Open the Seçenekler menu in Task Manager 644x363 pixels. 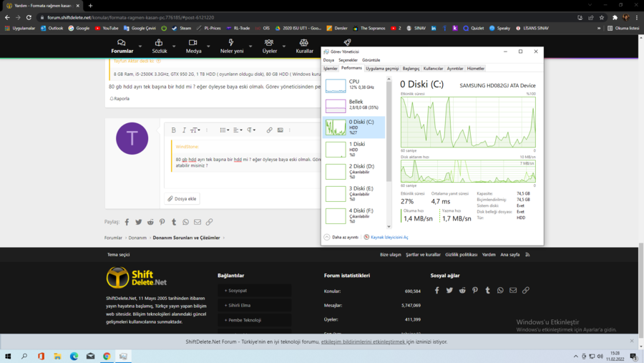[x=348, y=60]
